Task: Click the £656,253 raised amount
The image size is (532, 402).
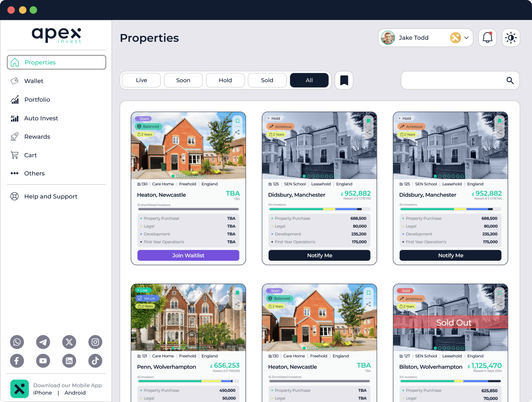Action: click(x=225, y=365)
